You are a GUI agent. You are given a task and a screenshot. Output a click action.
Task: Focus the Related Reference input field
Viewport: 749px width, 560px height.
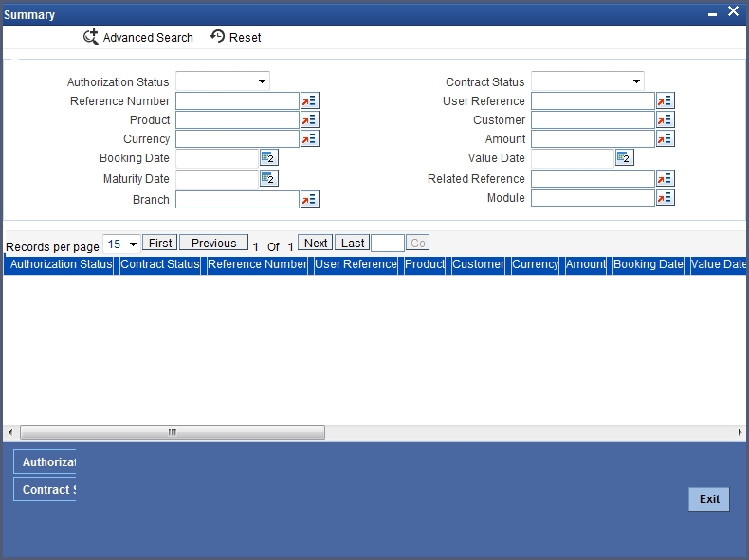coord(593,179)
